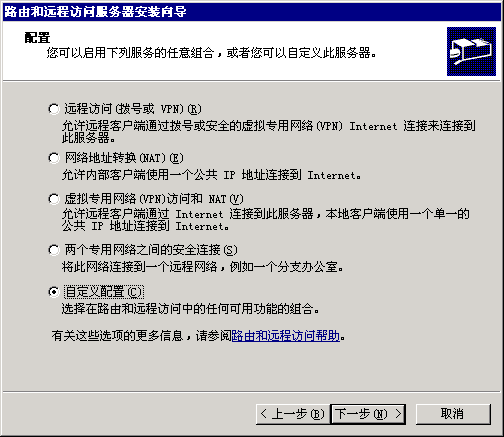Image resolution: width=504 pixels, height=437 pixels.
Task: Choose the 虚拟专用网络(VPN)访问和 NAT option
Action: 54,199
